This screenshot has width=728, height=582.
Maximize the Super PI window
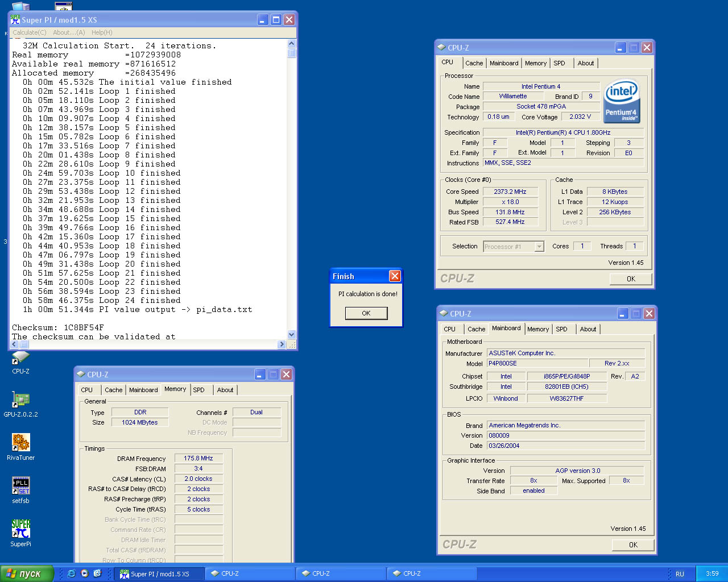coord(276,20)
